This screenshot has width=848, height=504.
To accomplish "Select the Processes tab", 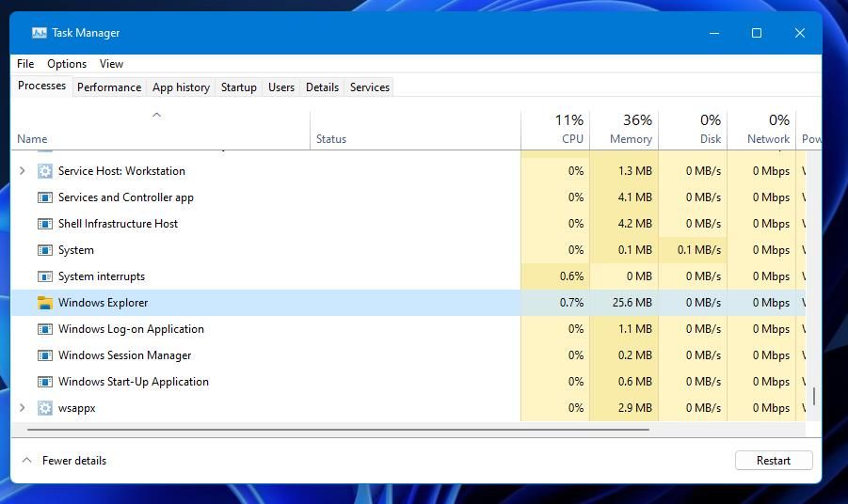I will [41, 86].
